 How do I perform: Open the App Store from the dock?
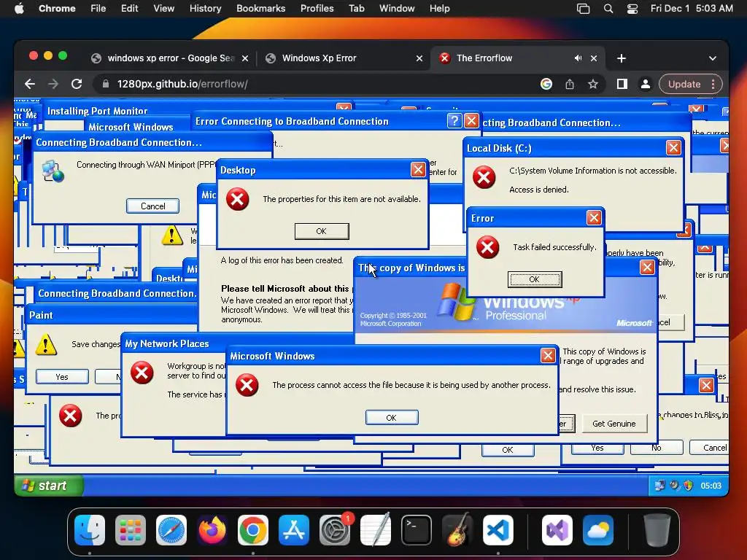(x=294, y=530)
